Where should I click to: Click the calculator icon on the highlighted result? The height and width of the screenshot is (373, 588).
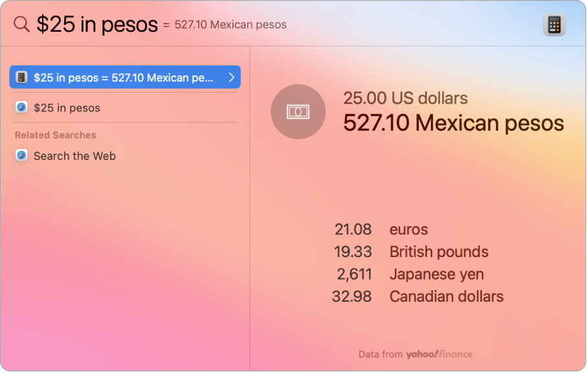(21, 77)
